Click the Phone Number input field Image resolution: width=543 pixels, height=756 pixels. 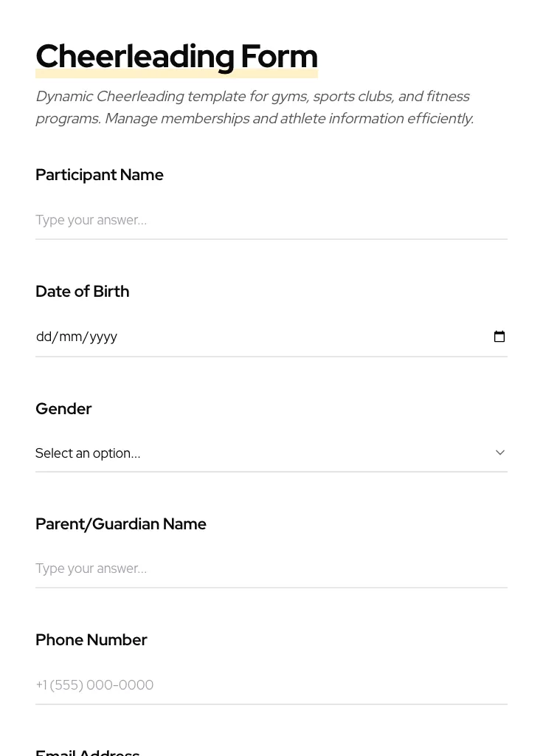271,685
